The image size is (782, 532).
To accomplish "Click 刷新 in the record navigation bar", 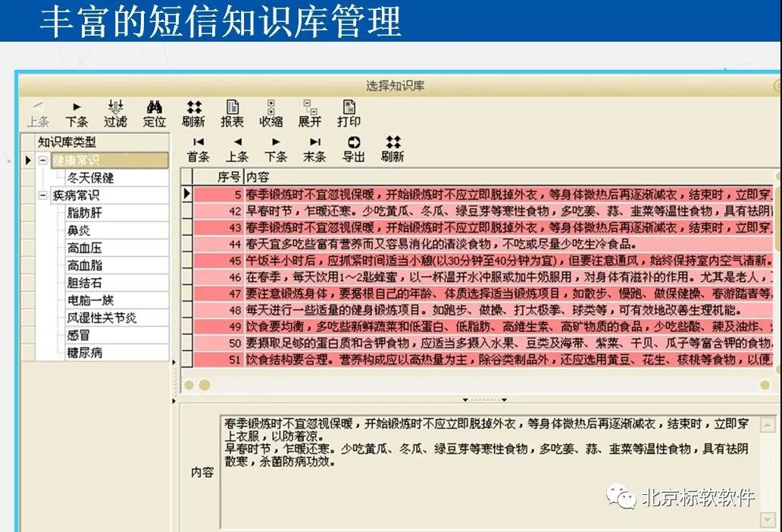I will (x=393, y=149).
